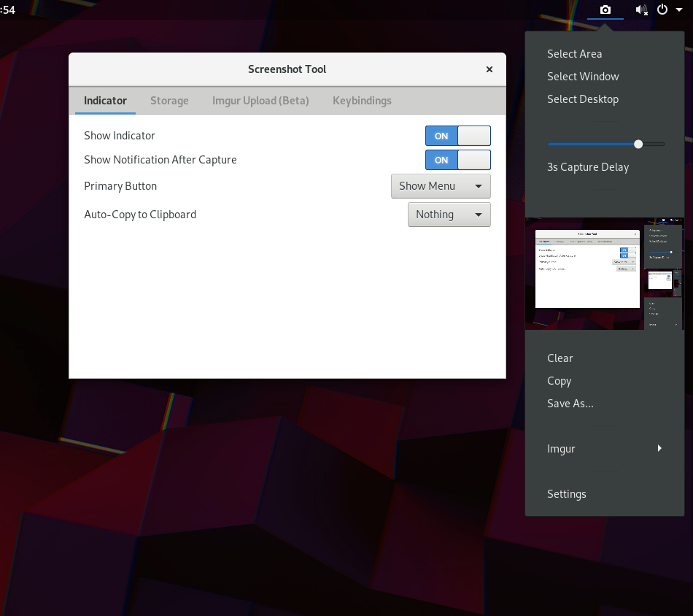Click the screenshot preview thumbnail
The image size is (693, 616).
coord(604,274)
